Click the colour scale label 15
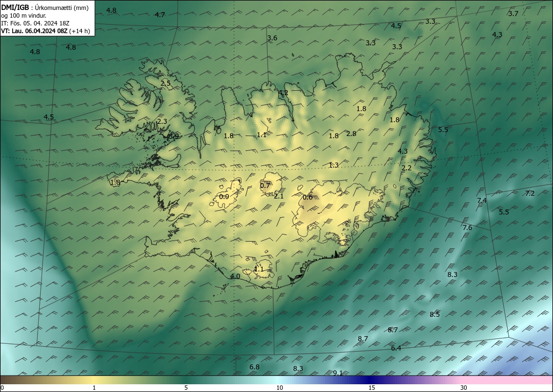This screenshot has height=392, width=553. pyautogui.click(x=372, y=388)
